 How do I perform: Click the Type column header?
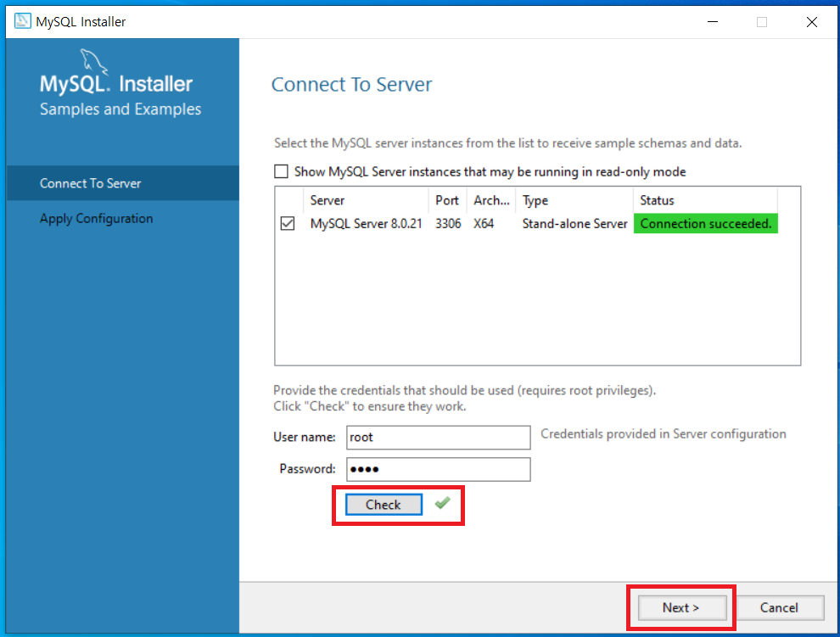(x=574, y=200)
